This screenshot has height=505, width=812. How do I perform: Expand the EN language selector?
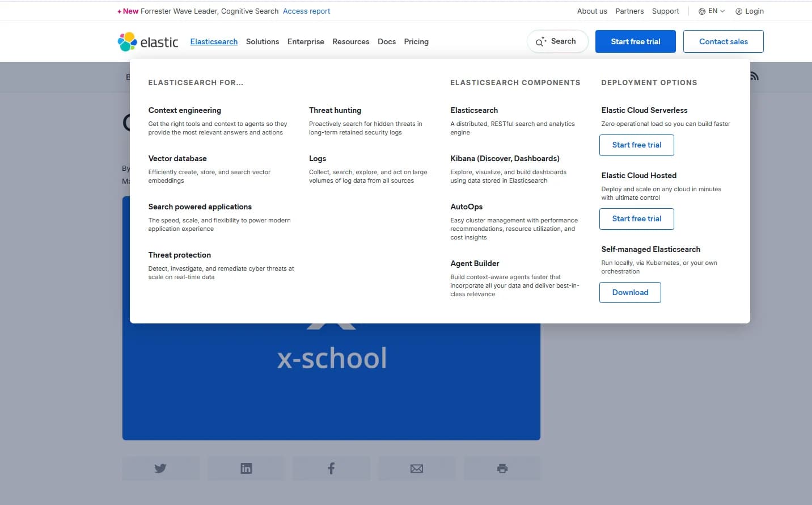tap(712, 11)
